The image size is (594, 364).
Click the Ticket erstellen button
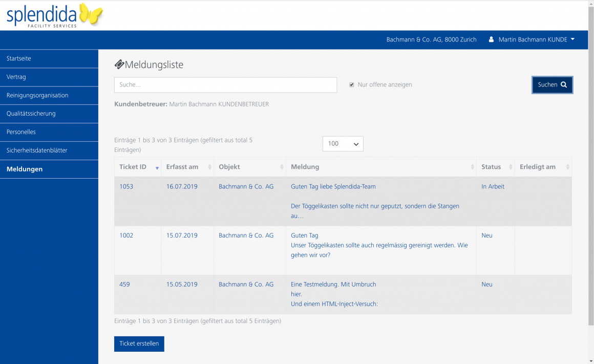click(139, 344)
